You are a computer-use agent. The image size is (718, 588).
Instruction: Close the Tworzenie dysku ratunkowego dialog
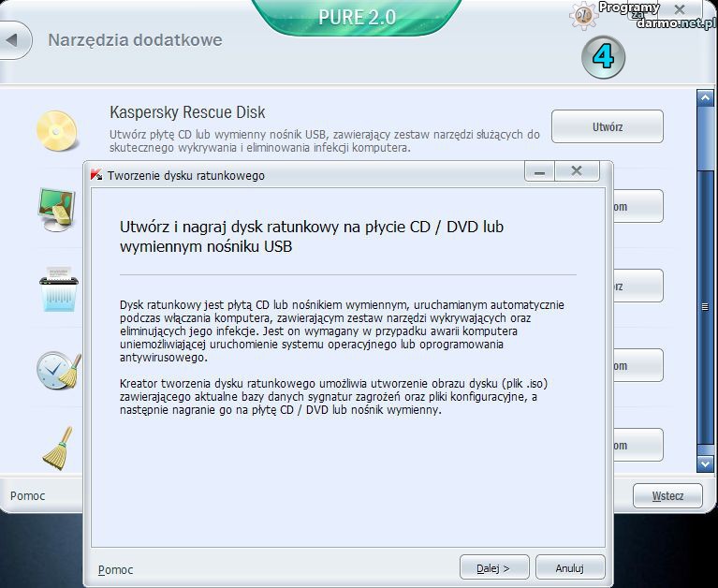[577, 171]
